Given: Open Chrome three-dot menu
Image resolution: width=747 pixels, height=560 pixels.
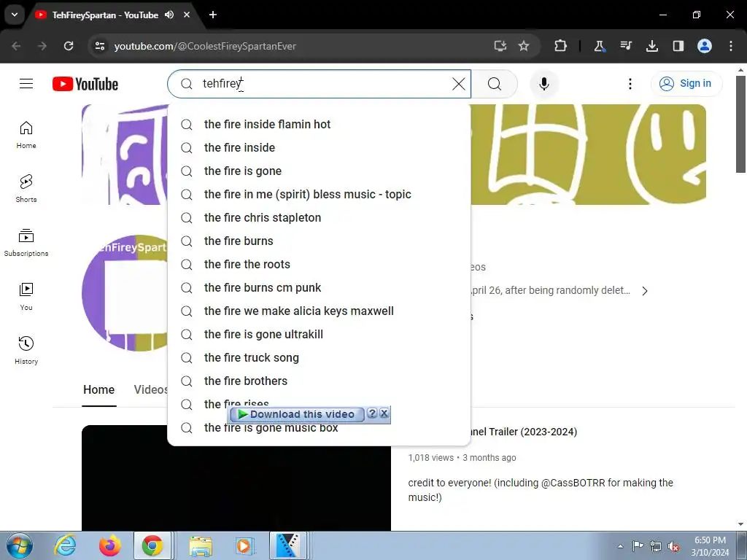Looking at the screenshot, I should tap(731, 46).
